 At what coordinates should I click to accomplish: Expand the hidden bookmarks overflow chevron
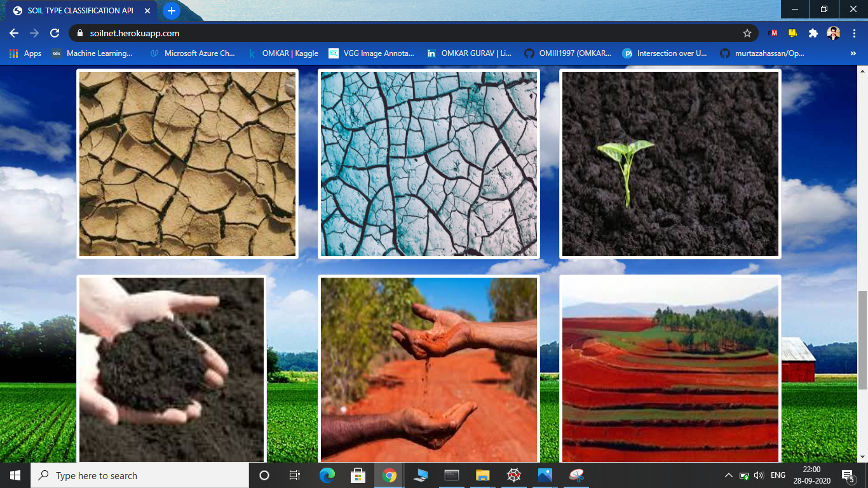pyautogui.click(x=853, y=53)
